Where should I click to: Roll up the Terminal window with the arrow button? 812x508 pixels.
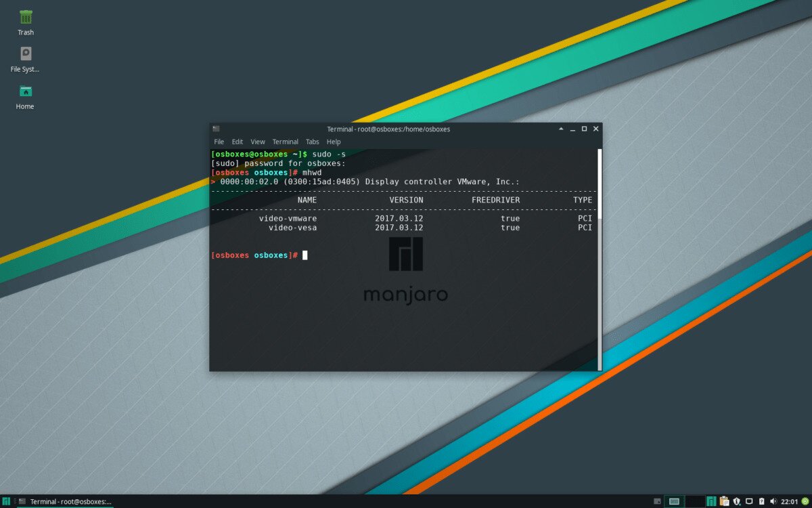[561, 129]
